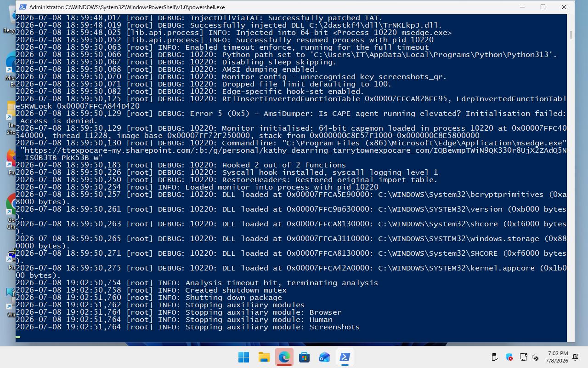Click the PowerShell vertical scrollbar thumb
Screen dimensions: 588x368
(571, 35)
